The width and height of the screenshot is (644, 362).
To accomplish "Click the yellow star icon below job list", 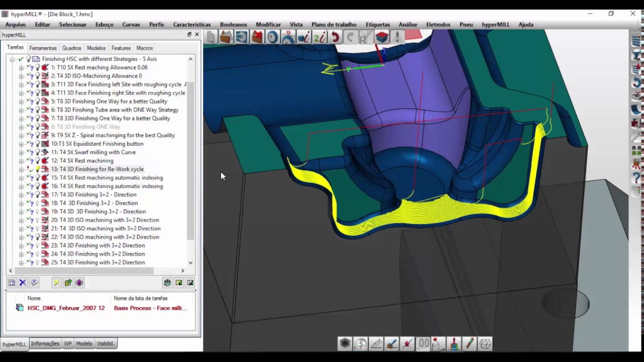I will (56, 283).
